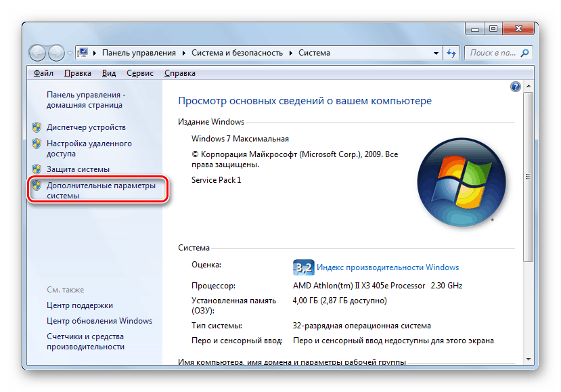This screenshot has width=561, height=392.
Task: Maximize the Система window
Action: pos(493,28)
